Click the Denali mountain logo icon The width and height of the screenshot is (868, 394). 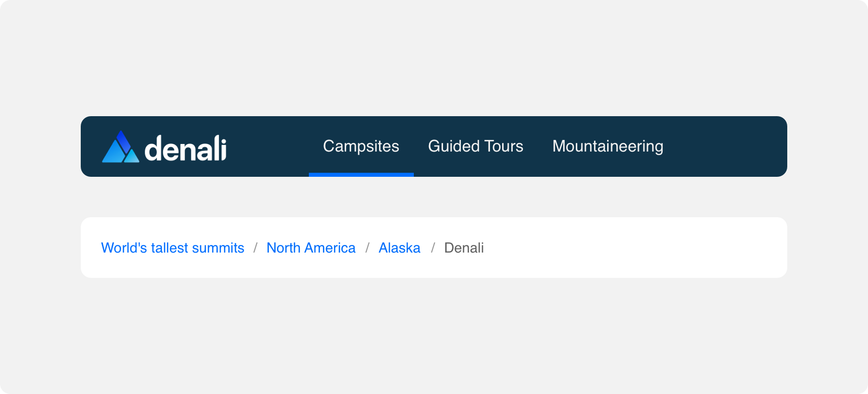click(121, 146)
